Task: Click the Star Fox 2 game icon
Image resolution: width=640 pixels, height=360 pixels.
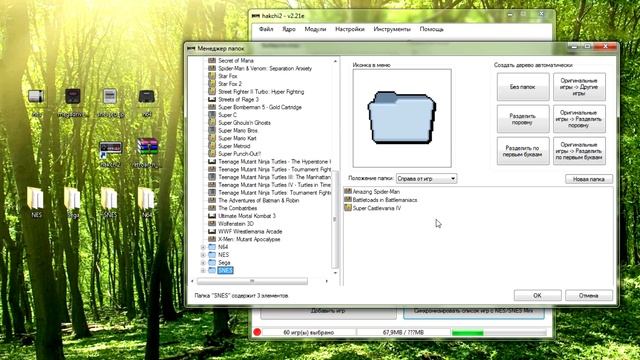Action: click(212, 84)
